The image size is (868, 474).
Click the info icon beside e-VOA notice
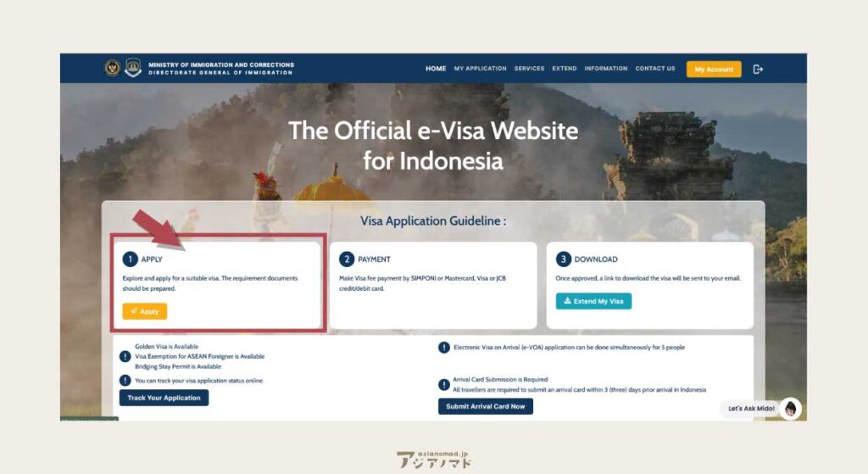[444, 347]
